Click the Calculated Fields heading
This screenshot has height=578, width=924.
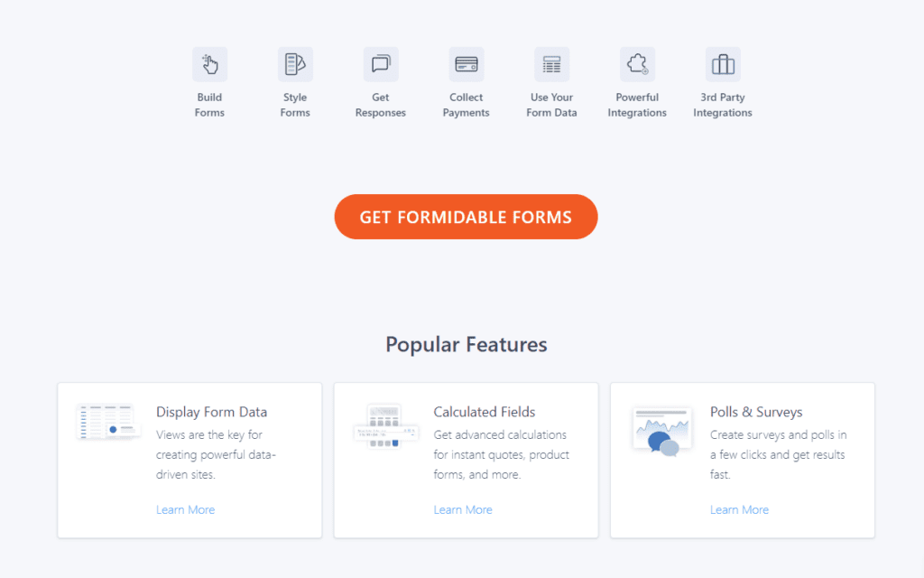(485, 411)
